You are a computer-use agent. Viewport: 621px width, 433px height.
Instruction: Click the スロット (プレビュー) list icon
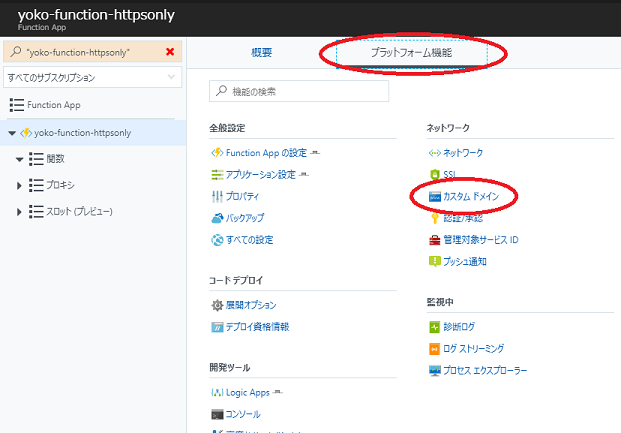tap(36, 212)
